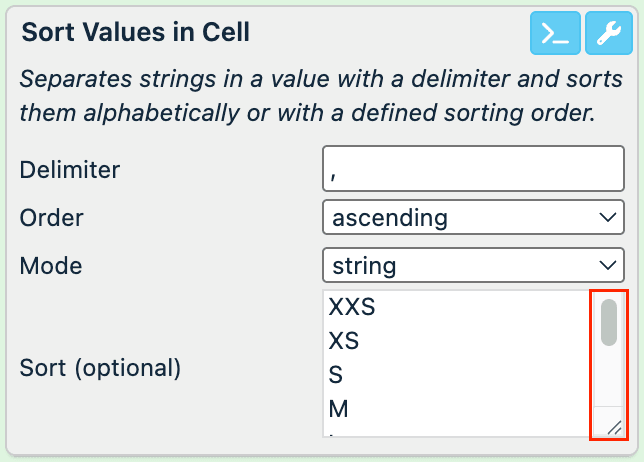Click the XXS line in Sort list
644x462 pixels.
click(x=351, y=308)
